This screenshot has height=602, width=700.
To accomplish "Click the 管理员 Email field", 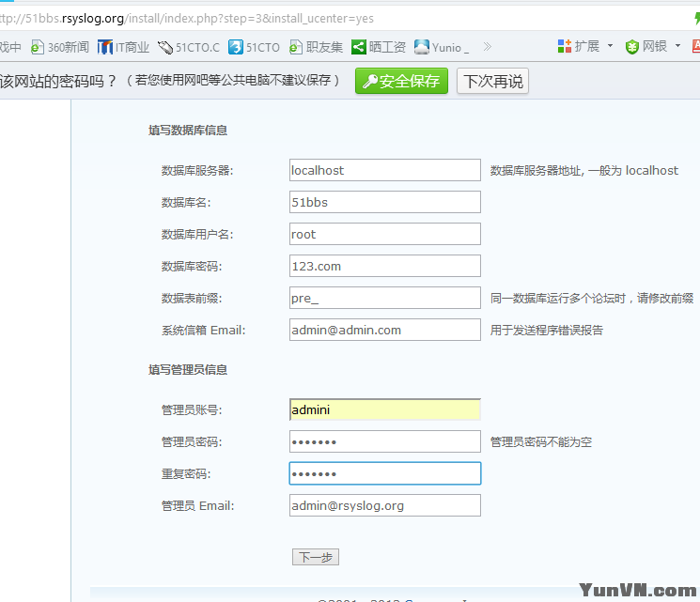I will pyautogui.click(x=385, y=505).
